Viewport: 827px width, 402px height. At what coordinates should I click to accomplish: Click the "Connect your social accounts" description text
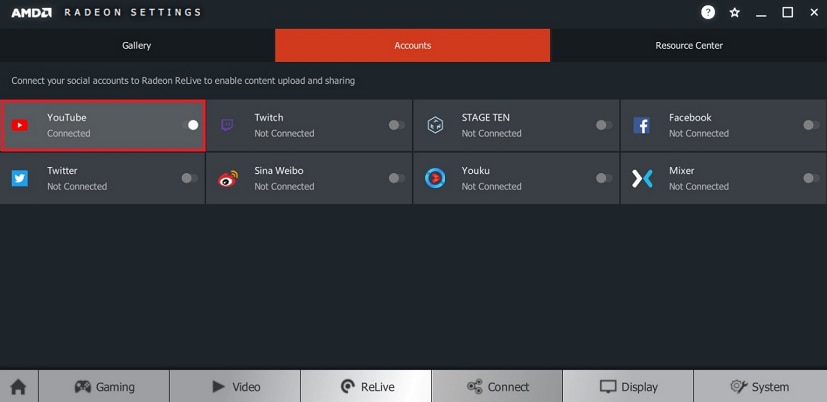[x=183, y=81]
